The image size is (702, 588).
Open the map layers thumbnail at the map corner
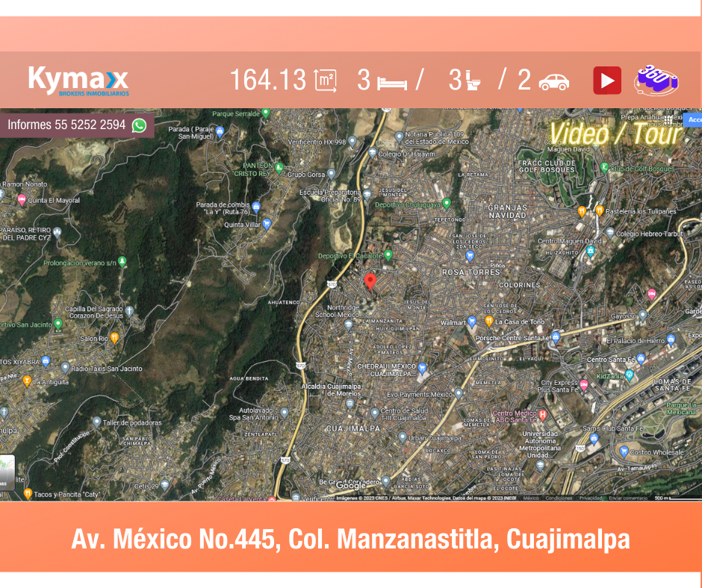[7, 472]
